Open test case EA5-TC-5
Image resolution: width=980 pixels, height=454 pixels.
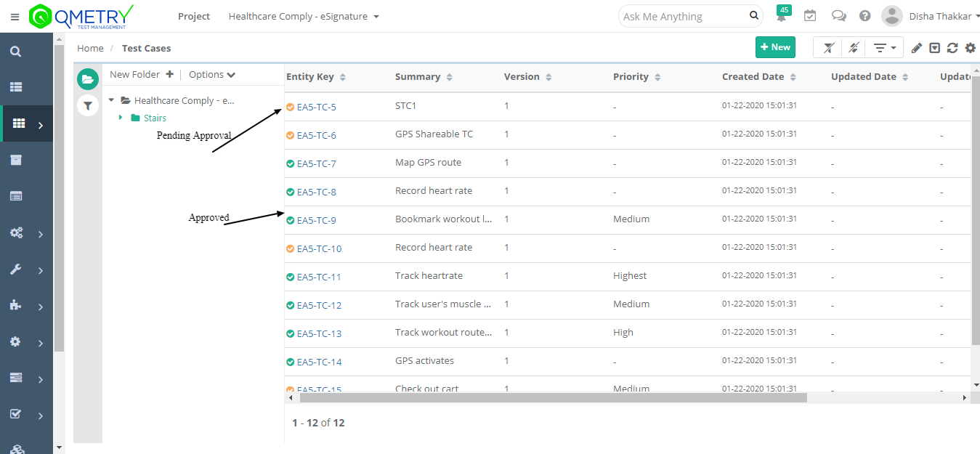[317, 107]
